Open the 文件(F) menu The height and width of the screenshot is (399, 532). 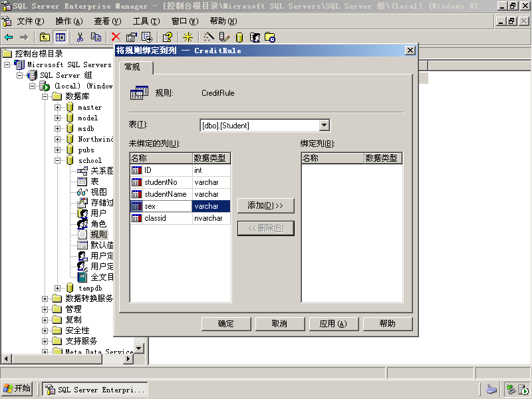[31, 21]
